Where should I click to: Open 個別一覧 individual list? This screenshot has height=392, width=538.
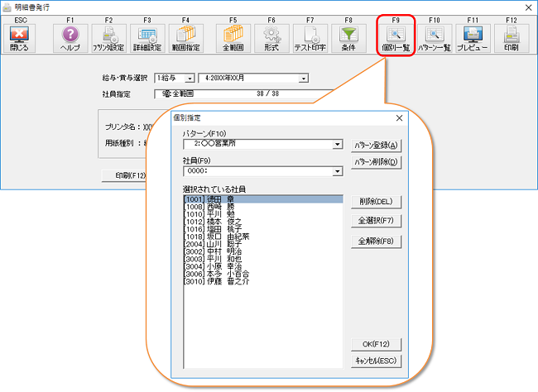[396, 37]
